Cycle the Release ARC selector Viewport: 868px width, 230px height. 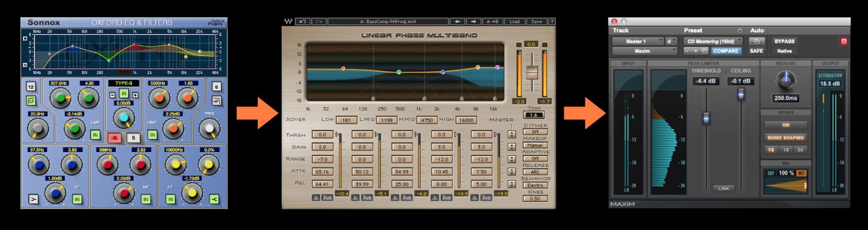coord(535,172)
